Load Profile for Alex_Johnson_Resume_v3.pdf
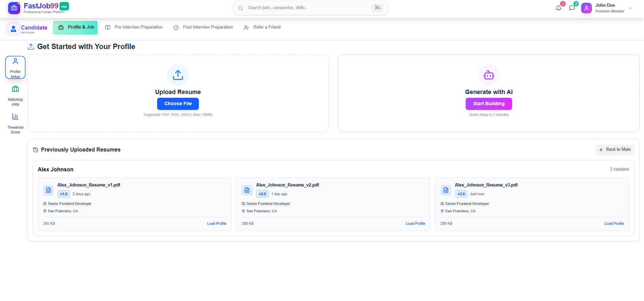The width and height of the screenshot is (644, 301). click(x=614, y=224)
